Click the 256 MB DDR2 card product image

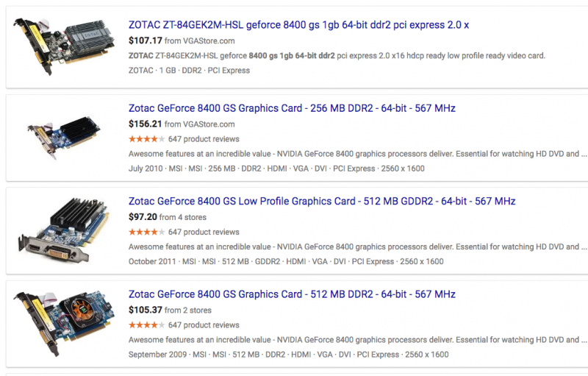[x=64, y=138]
